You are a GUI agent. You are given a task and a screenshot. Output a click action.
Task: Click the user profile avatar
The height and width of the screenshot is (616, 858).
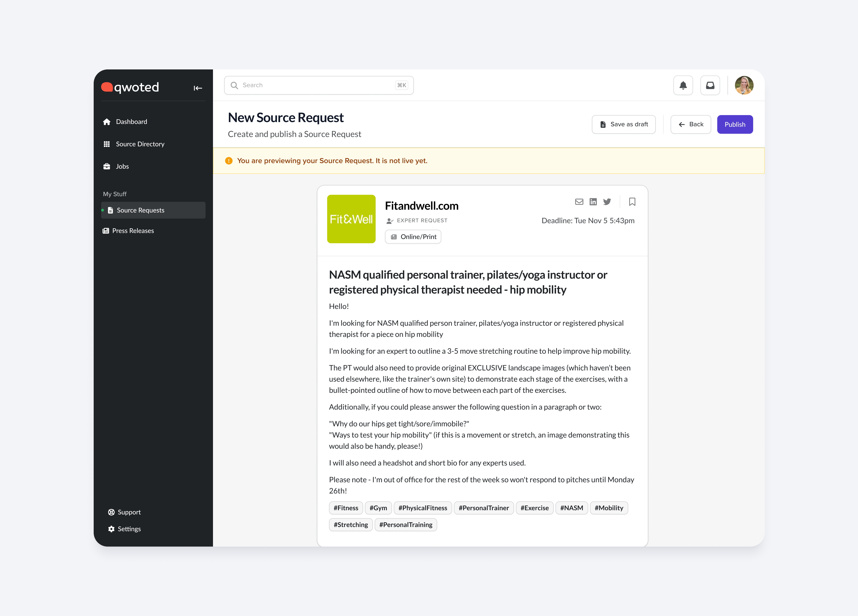pos(743,86)
